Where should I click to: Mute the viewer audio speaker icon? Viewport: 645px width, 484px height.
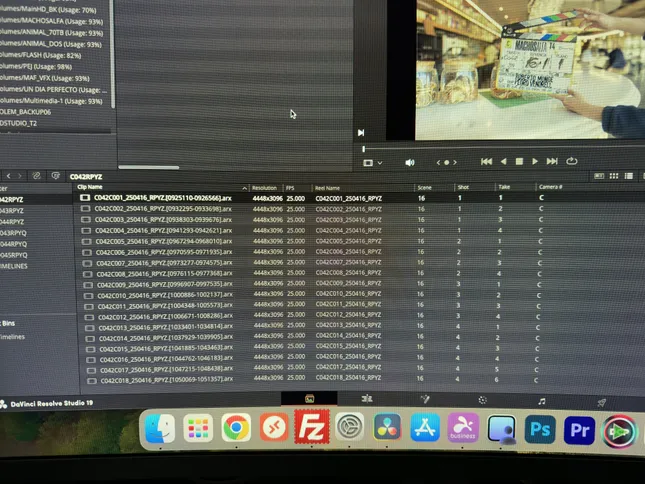[x=410, y=162]
